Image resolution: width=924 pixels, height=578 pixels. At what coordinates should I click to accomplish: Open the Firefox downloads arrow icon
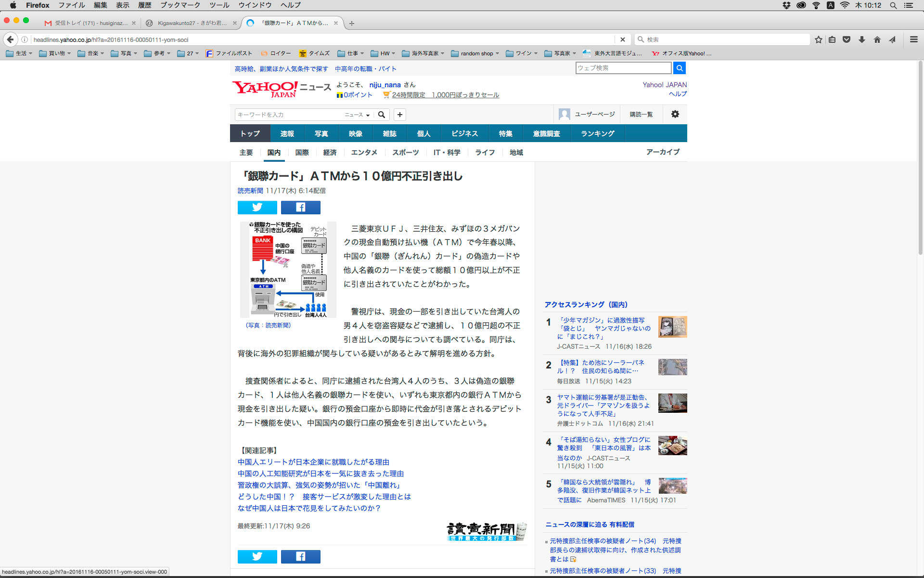pyautogui.click(x=861, y=39)
